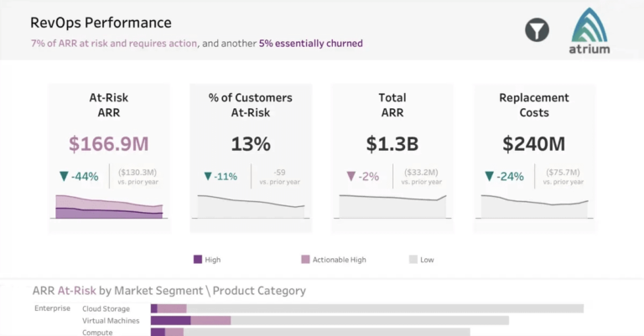Screen dimensions: 644x336
Task: Select the Cloud Storage bar row
Action: 366,308
